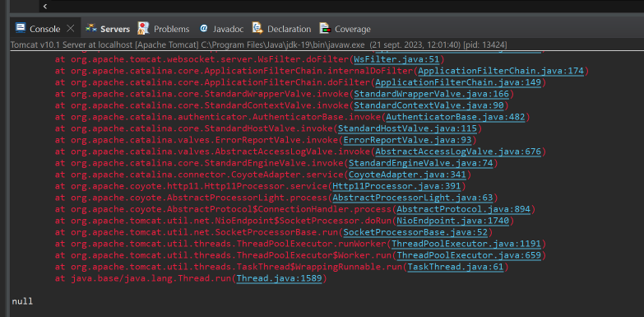Open WsFilter.java:51 stack trace link

396,59
